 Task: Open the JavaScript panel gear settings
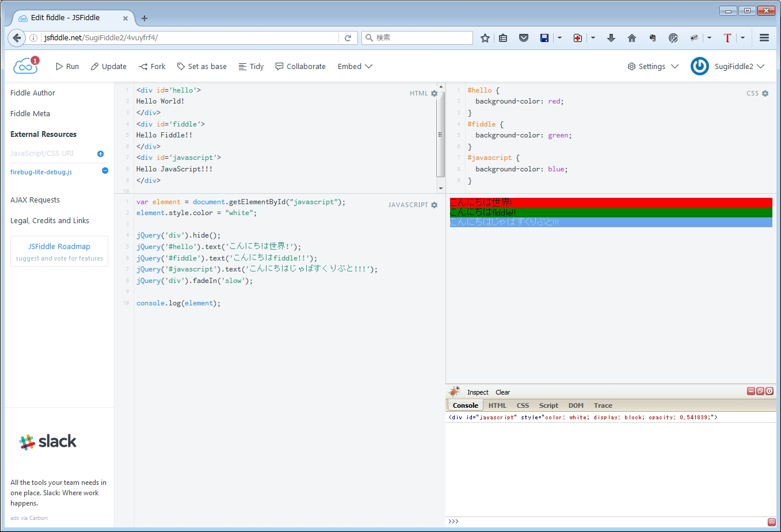coord(434,205)
